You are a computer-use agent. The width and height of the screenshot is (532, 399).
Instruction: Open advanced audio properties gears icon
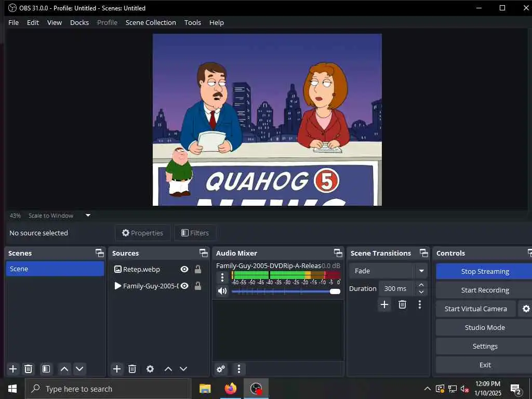click(221, 369)
